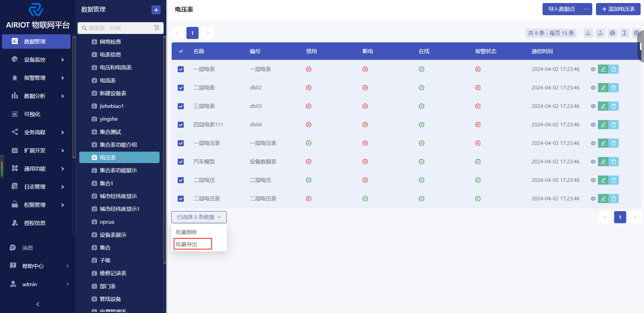Expand the 业务流程 menu
Viewport: 644px width, 313px height.
(36, 132)
